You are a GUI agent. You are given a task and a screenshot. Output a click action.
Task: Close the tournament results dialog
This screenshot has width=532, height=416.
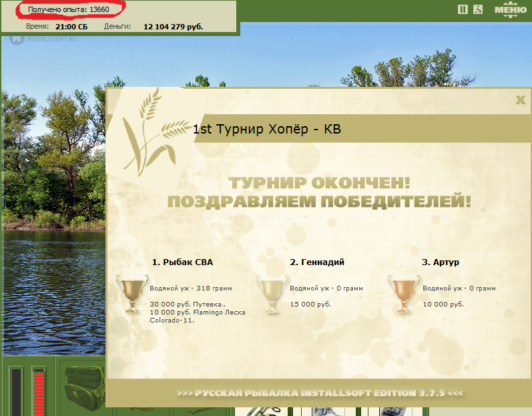(520, 99)
